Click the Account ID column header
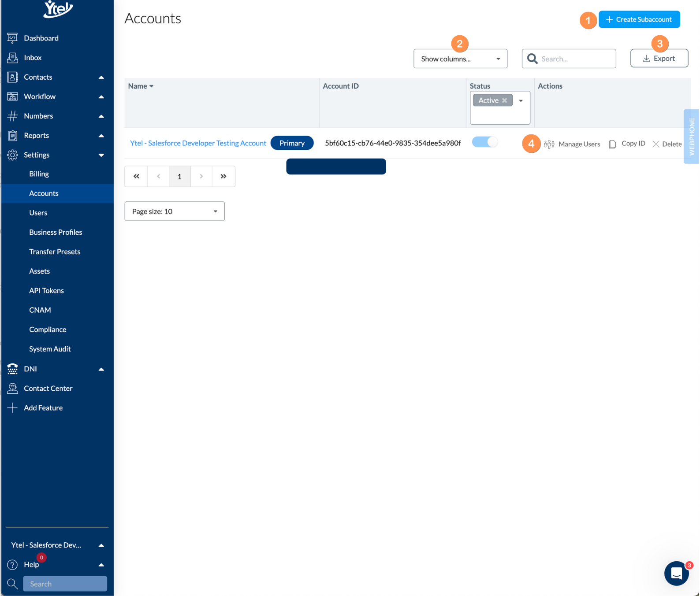The image size is (700, 596). [x=341, y=86]
